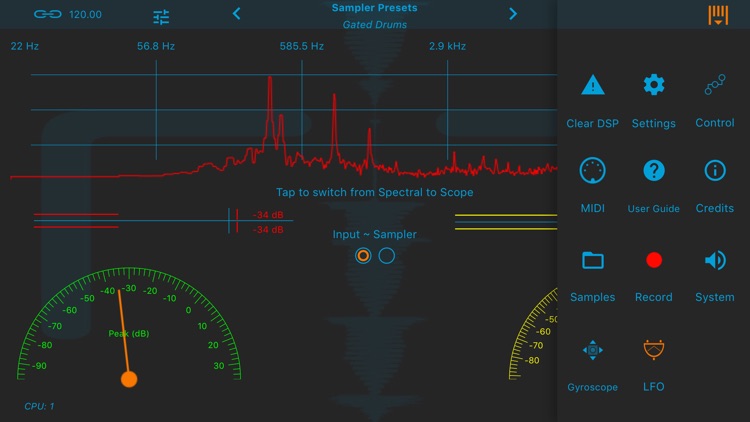Screen dimensions: 750x422
Task: Tap the CPU: 1 status text
Action: [39, 406]
